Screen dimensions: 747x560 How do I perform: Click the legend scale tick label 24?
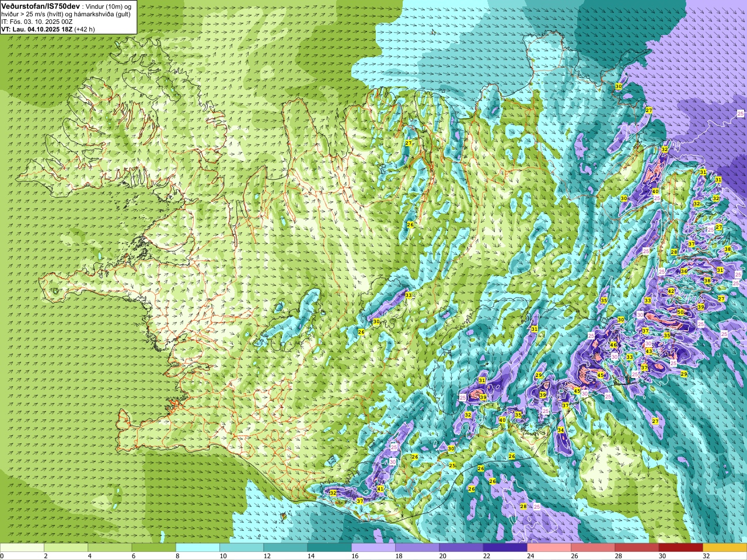point(530,556)
